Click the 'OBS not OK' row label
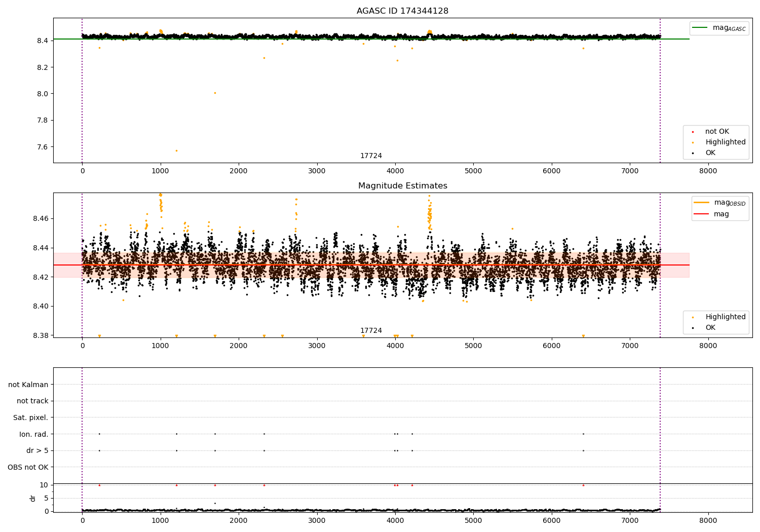This screenshot has width=760, height=532. tap(28, 467)
